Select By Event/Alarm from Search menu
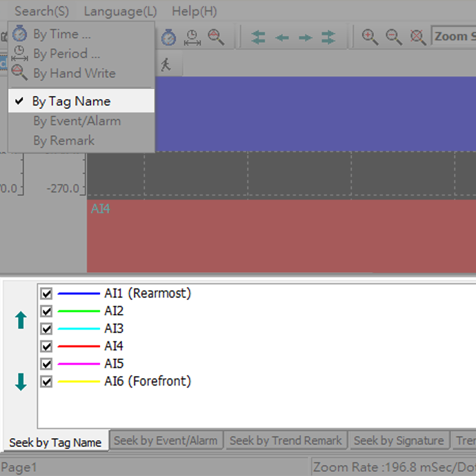Screen dimensions: 476x476 (77, 121)
